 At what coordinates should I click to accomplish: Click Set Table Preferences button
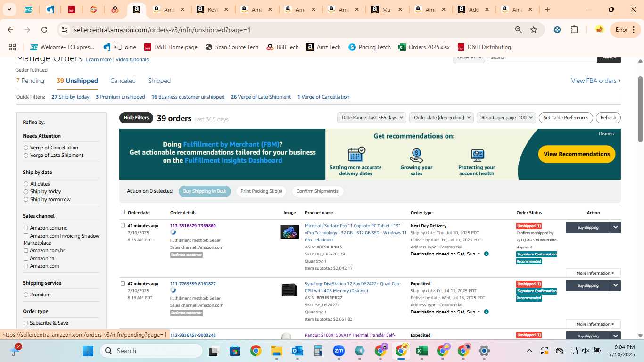[x=566, y=118]
